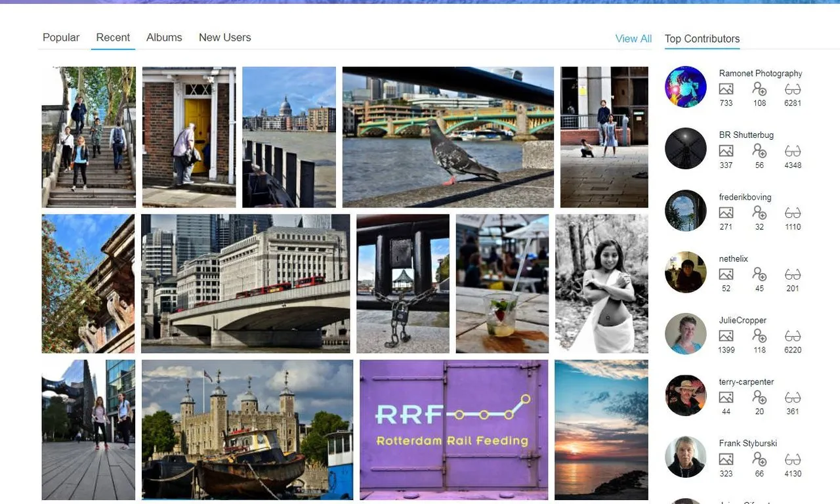Click JulieCropper's followers icon
The image size is (840, 504).
point(759,336)
